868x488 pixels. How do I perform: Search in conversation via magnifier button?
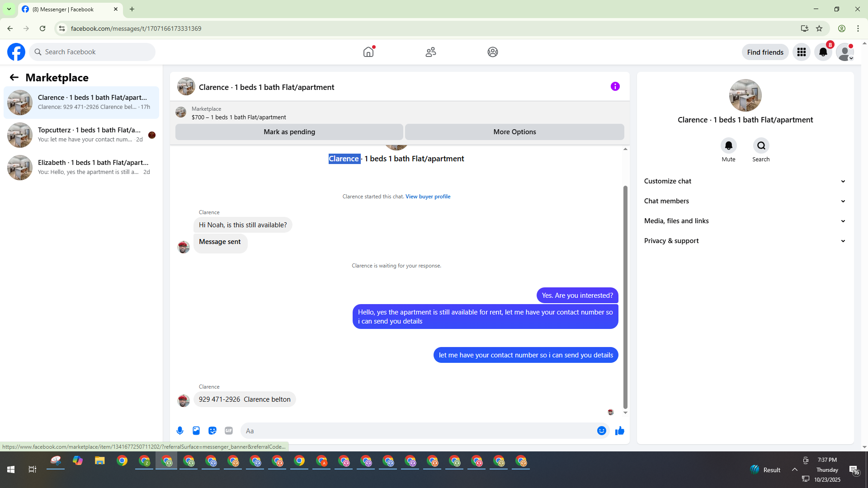click(761, 145)
